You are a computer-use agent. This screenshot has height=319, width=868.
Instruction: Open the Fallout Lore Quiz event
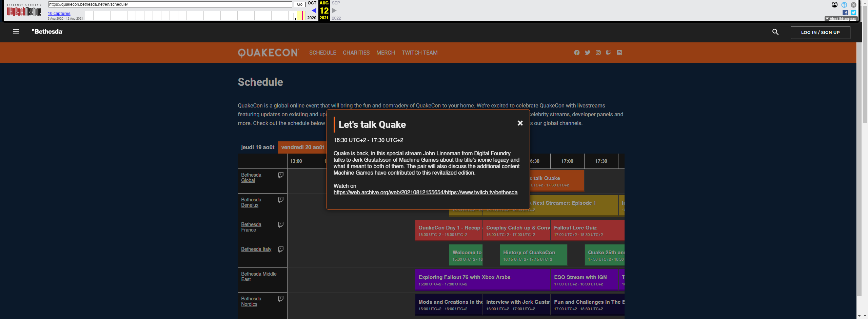pos(587,231)
